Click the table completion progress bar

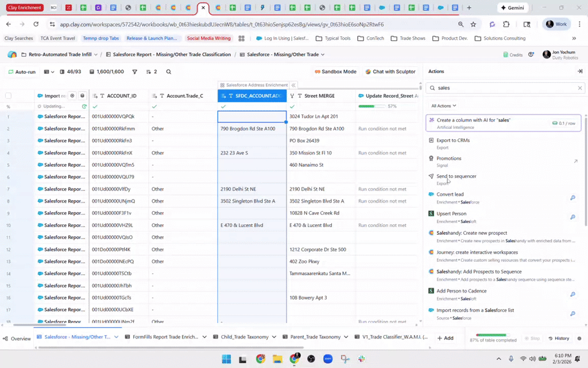(490, 335)
